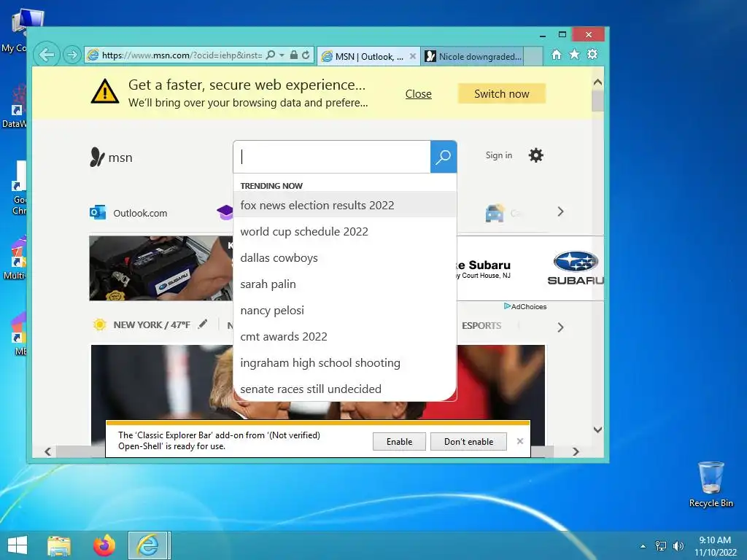The height and width of the screenshot is (560, 747).
Task: Click the horizontal scrollbar left arrow
Action: point(47,451)
